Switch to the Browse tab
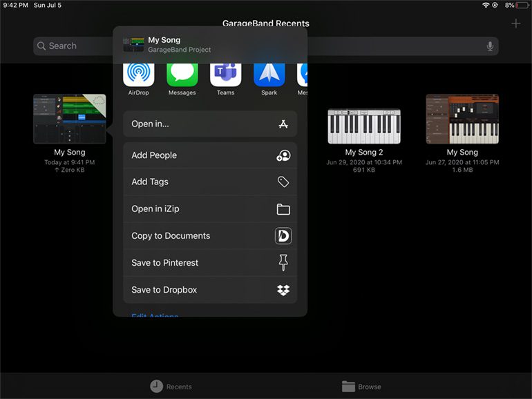This screenshot has height=399, width=532. tap(361, 387)
